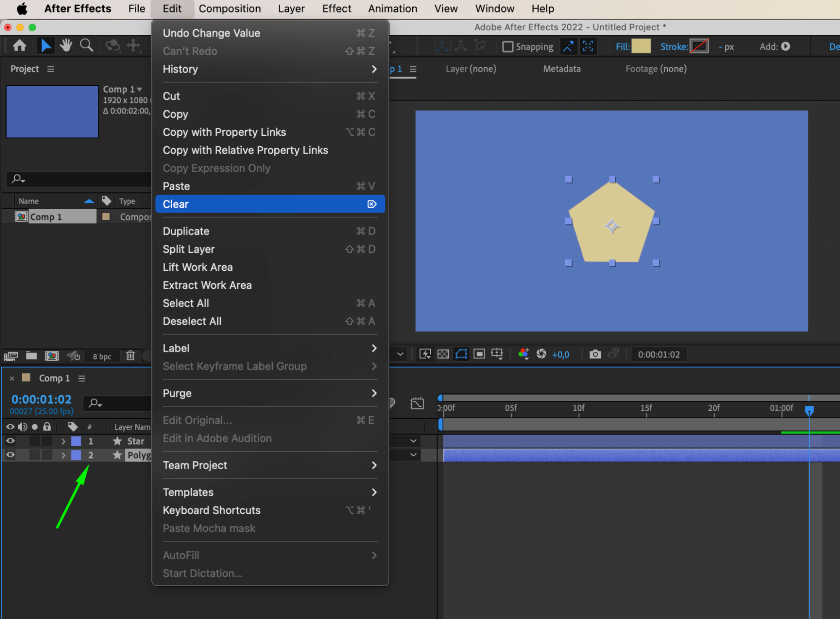Create new folder in Project panel

coord(31,356)
